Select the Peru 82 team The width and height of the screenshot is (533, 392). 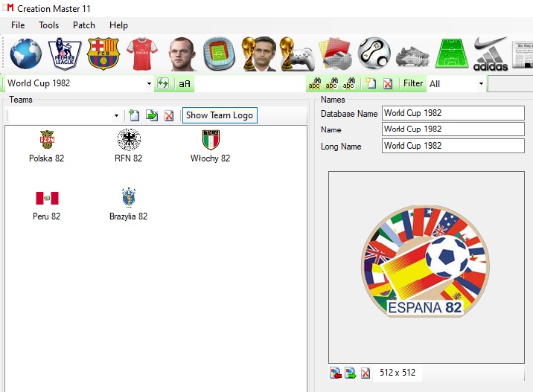47,205
